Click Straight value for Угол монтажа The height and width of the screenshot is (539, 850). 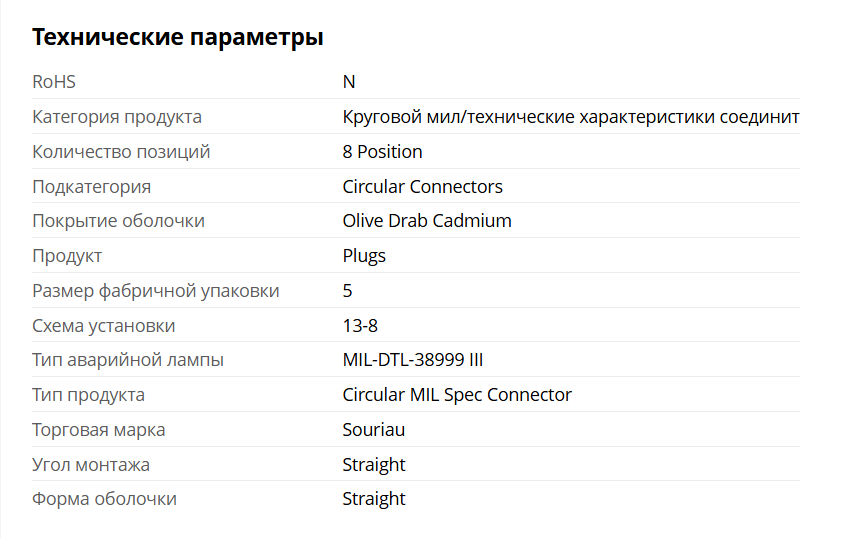(374, 465)
